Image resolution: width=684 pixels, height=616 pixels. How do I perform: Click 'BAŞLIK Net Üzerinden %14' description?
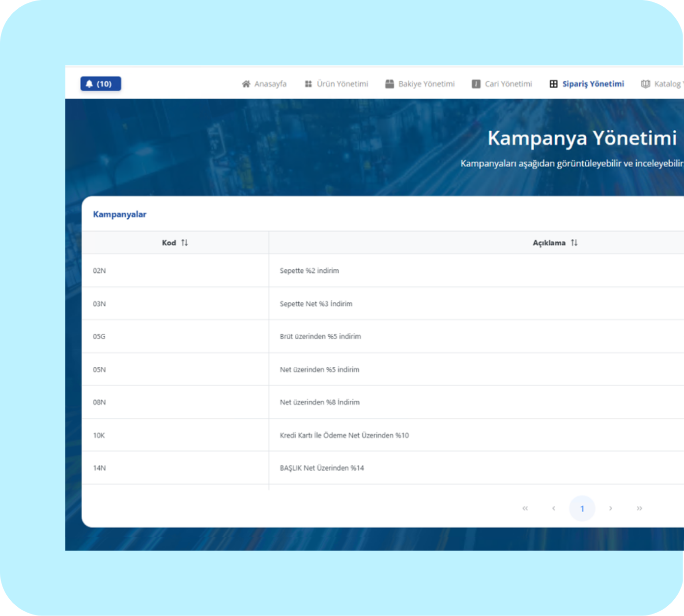coord(322,468)
